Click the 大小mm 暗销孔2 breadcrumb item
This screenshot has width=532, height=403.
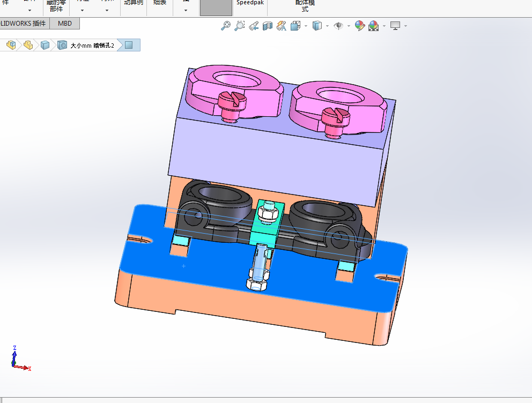coord(92,46)
